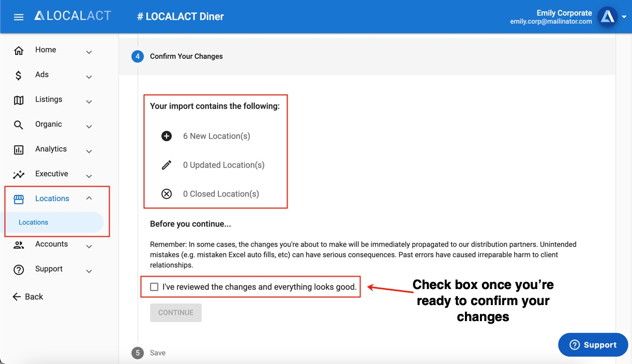Expand the Listings menu chevron
Screen dimensions: 632x364
pos(89,102)
